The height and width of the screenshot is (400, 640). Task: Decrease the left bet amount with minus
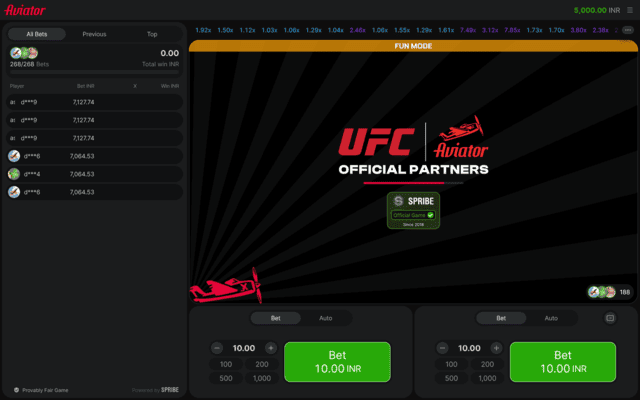[x=217, y=348]
